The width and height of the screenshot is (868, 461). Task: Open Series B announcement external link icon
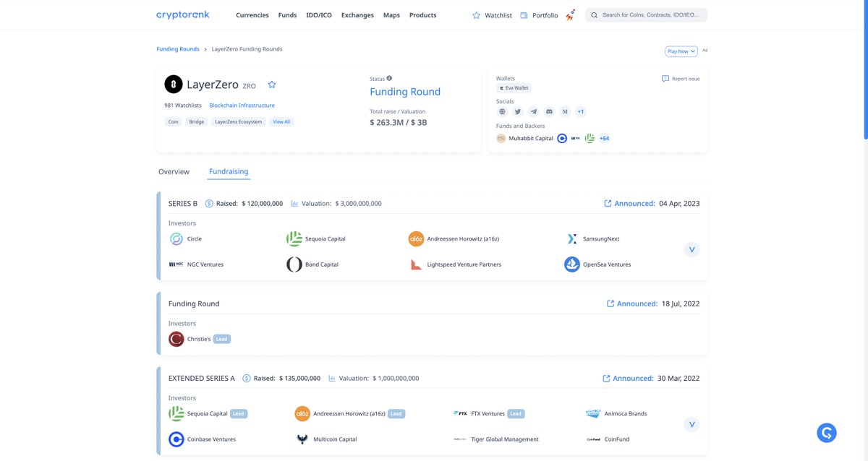pos(608,204)
